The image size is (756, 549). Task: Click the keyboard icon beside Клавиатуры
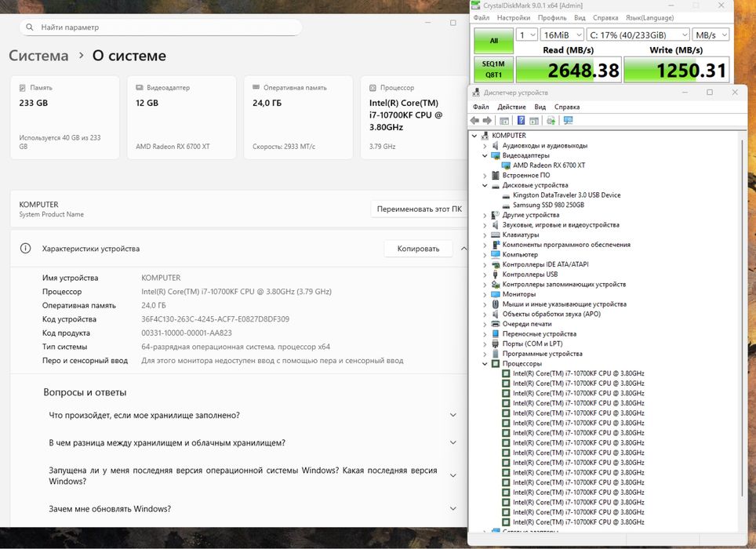pyautogui.click(x=495, y=235)
